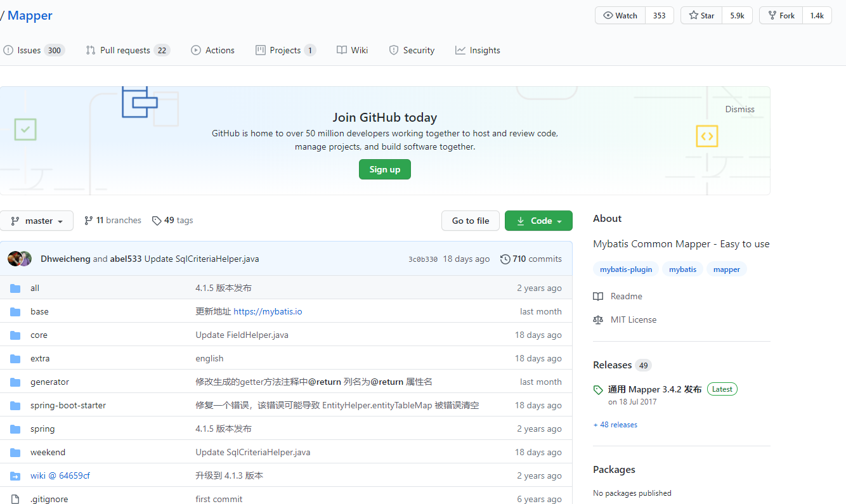Dismiss the Join GitHub banner

point(740,109)
